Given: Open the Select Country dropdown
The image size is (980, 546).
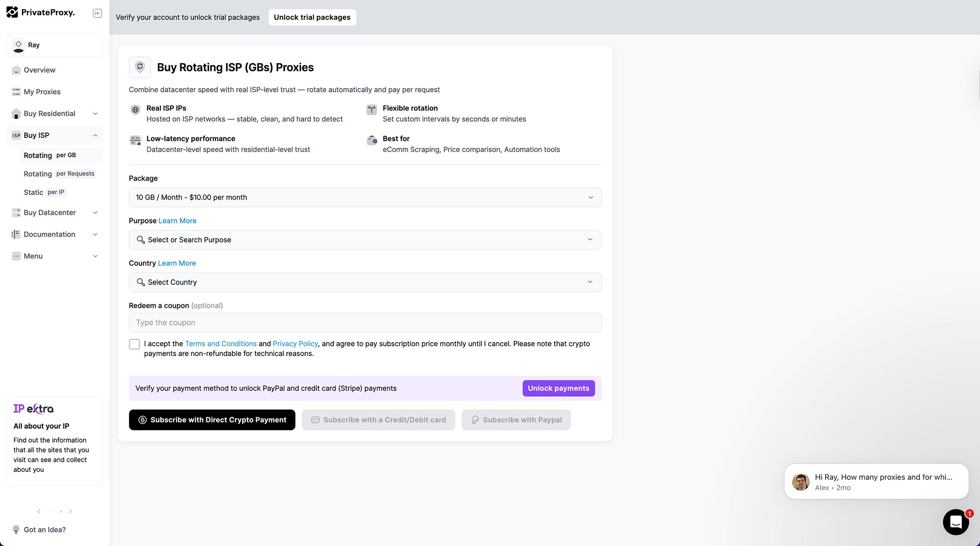Looking at the screenshot, I should (x=365, y=282).
